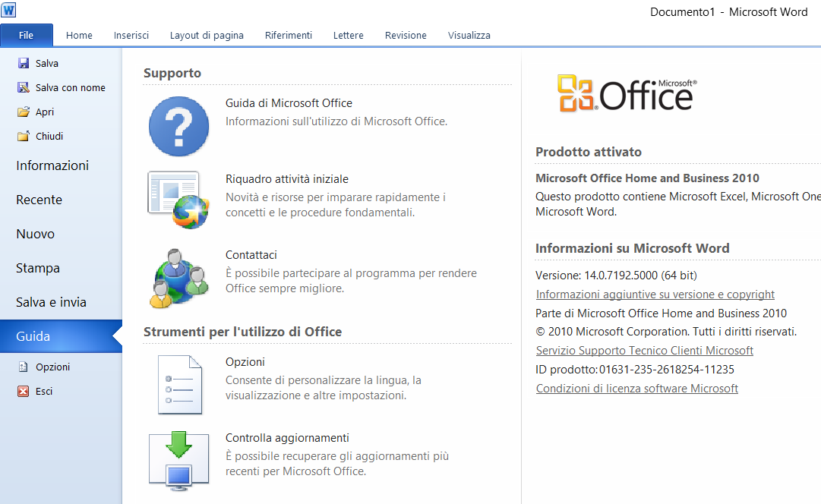Image resolution: width=821 pixels, height=504 pixels.
Task: Select the Layout di pagina tab
Action: pyautogui.click(x=207, y=35)
